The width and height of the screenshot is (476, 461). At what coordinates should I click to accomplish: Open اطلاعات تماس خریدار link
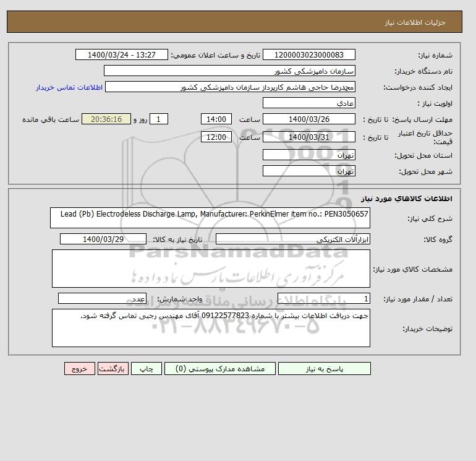tap(69, 87)
